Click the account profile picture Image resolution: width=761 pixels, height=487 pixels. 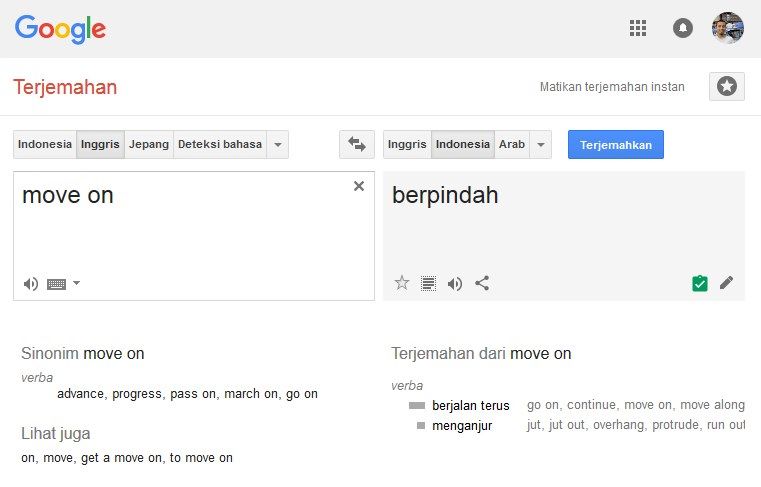pyautogui.click(x=728, y=28)
